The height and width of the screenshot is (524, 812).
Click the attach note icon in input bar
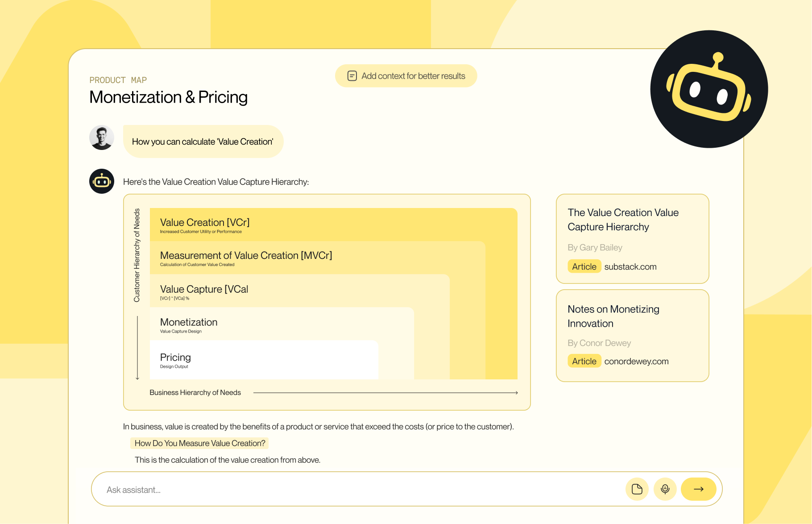point(637,489)
